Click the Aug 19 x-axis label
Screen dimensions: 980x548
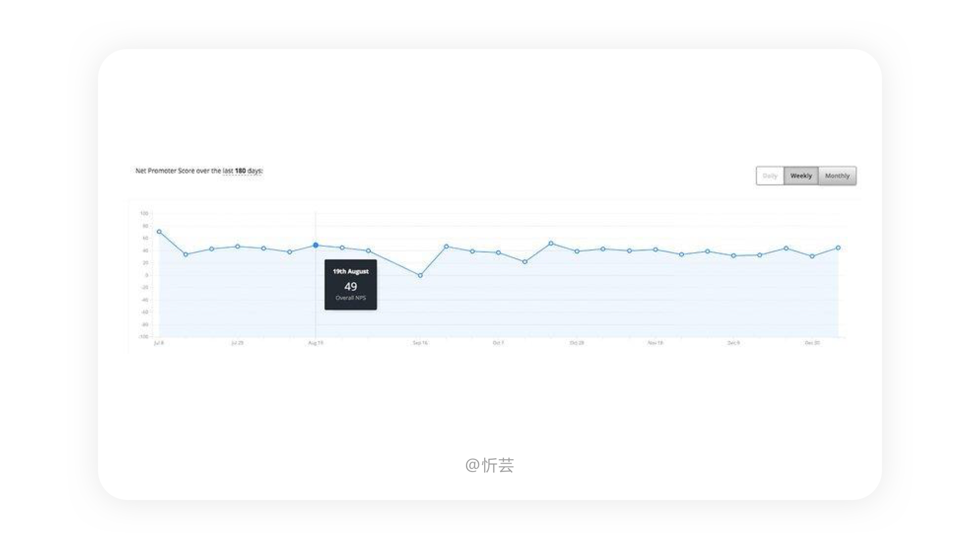tap(316, 343)
